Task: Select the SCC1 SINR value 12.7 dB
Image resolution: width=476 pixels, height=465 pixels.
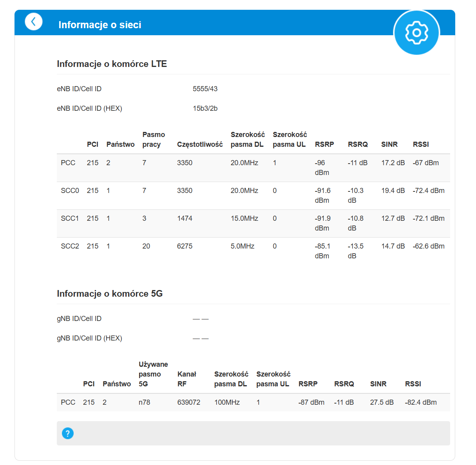Action: (393, 218)
